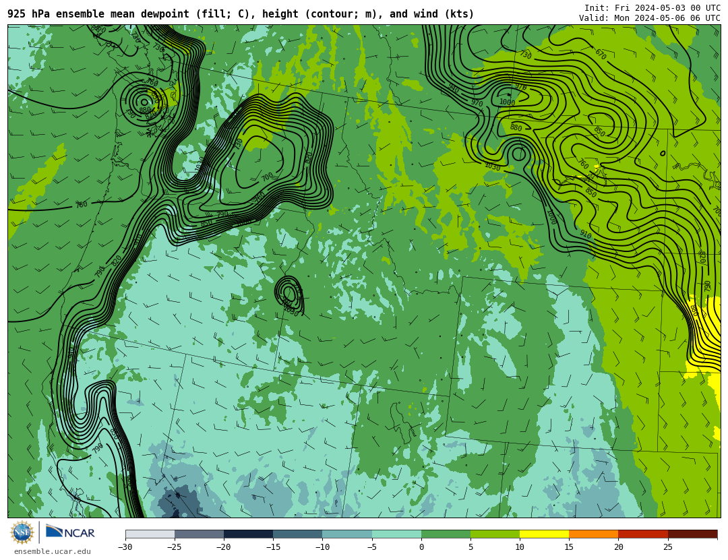This screenshot has height=560, width=728.
Task: Click the -5 colorbar tick label
Action: 372,547
